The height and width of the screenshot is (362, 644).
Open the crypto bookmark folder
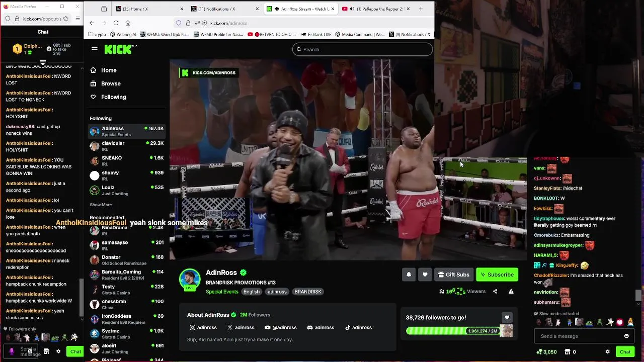coord(97,34)
